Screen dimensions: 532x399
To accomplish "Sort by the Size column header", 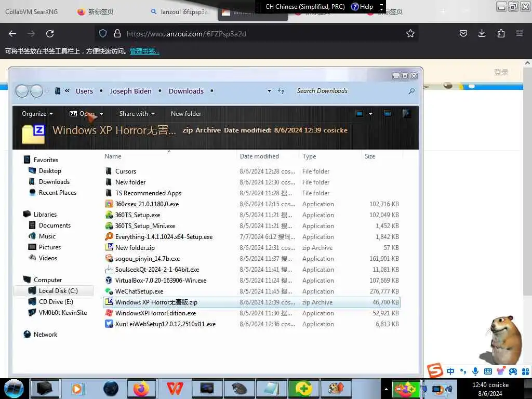I will click(370, 156).
